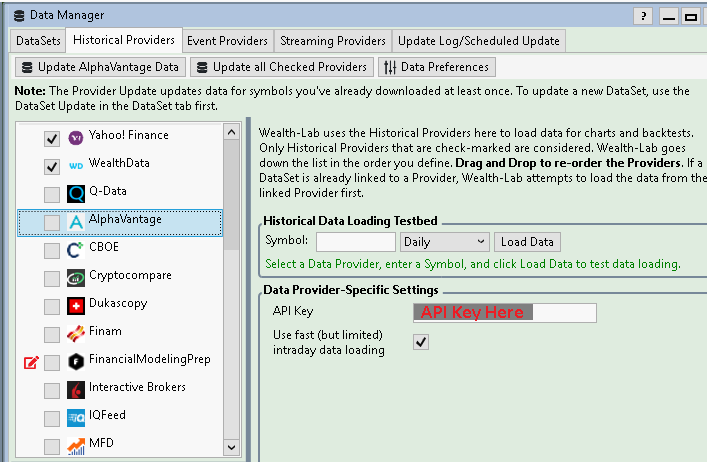
Task: Select the FinancialModelingPrep row label
Action: coord(150,359)
